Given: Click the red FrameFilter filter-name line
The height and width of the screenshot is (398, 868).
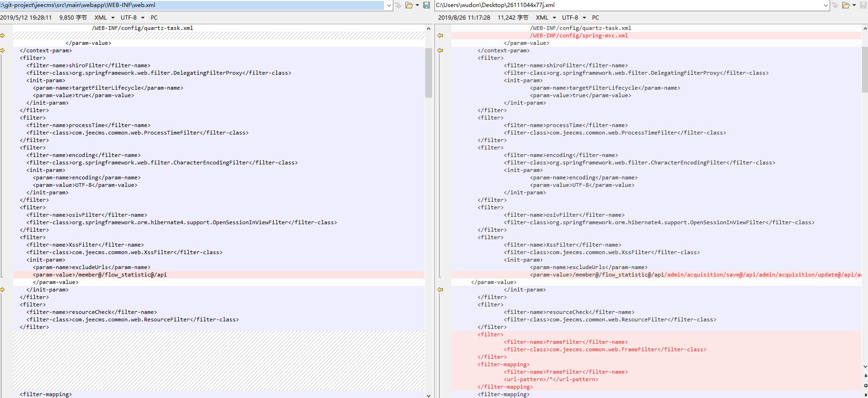Looking at the screenshot, I should (x=565, y=342).
